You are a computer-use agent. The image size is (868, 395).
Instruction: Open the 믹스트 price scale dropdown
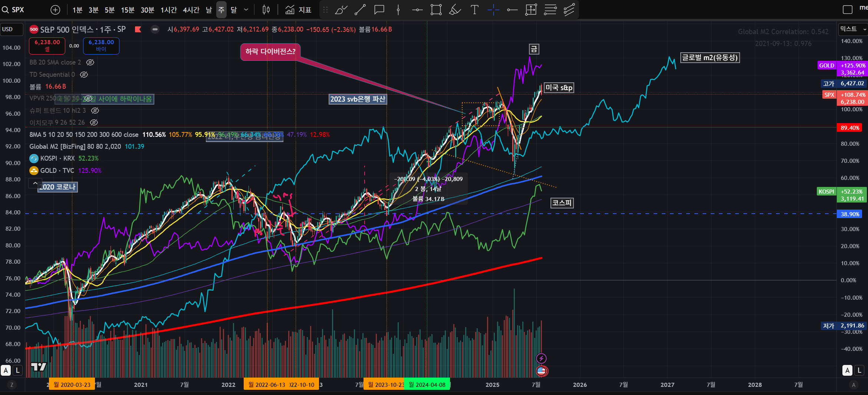(852, 29)
